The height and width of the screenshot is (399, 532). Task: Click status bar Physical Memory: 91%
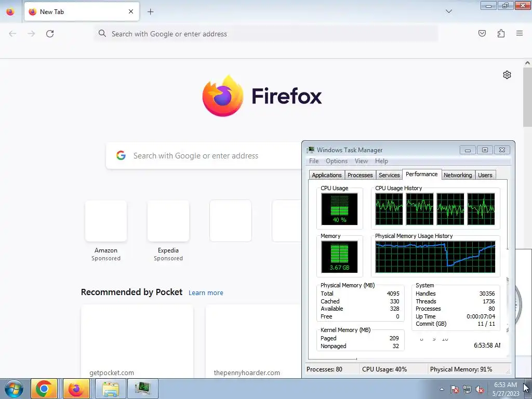(x=461, y=369)
